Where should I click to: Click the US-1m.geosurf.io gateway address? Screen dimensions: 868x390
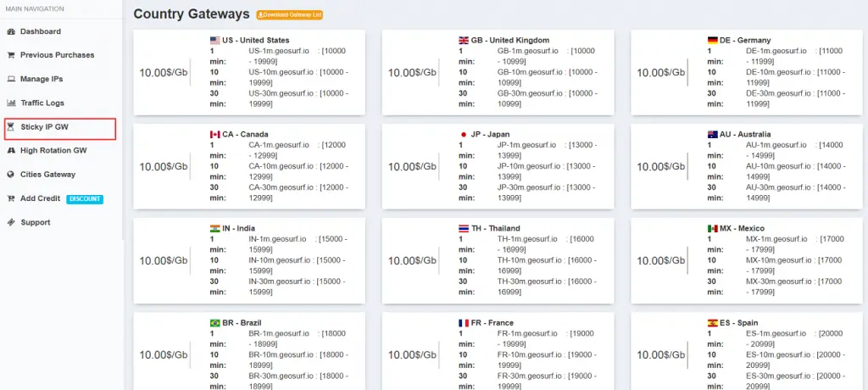[x=279, y=51]
